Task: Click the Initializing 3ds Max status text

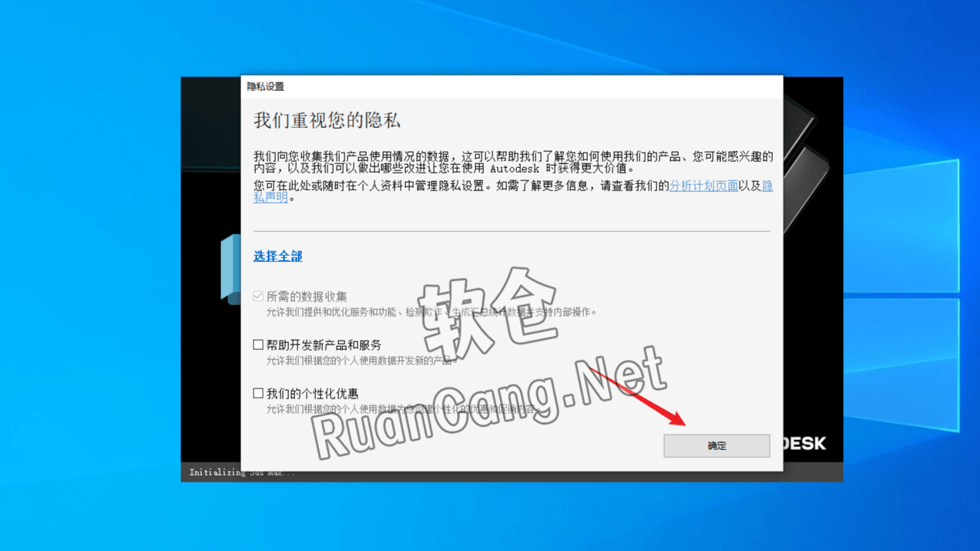Action: tap(241, 472)
